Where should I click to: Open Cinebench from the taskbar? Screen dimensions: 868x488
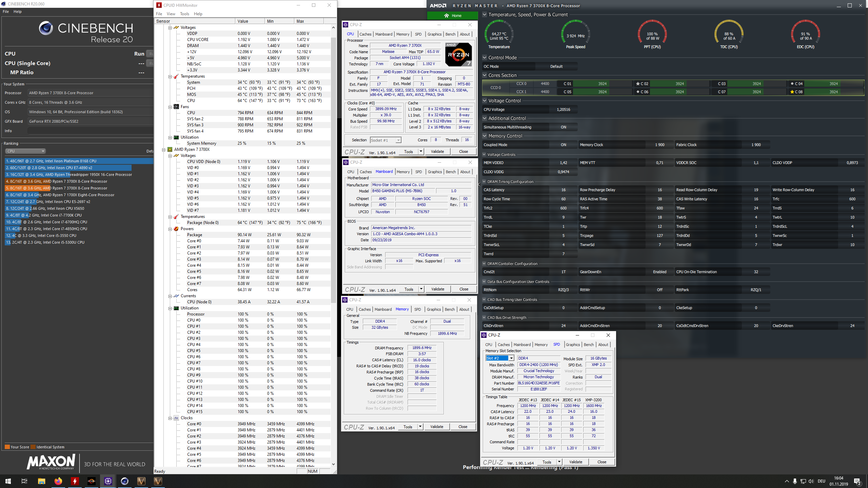pyautogui.click(x=125, y=481)
